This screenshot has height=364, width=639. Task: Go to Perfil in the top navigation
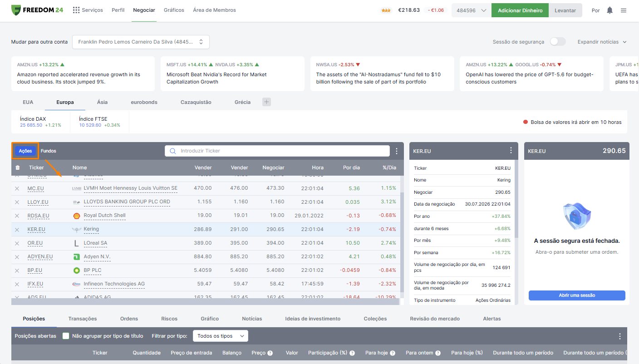pos(118,10)
